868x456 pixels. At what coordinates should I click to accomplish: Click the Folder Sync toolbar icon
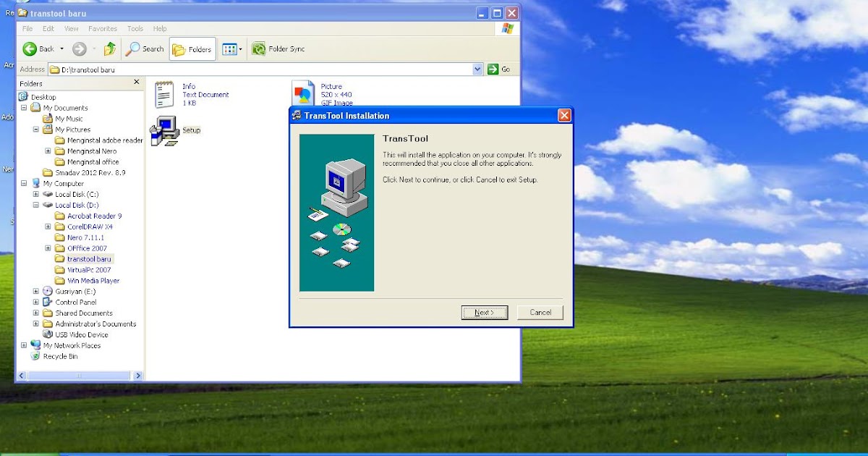click(260, 49)
